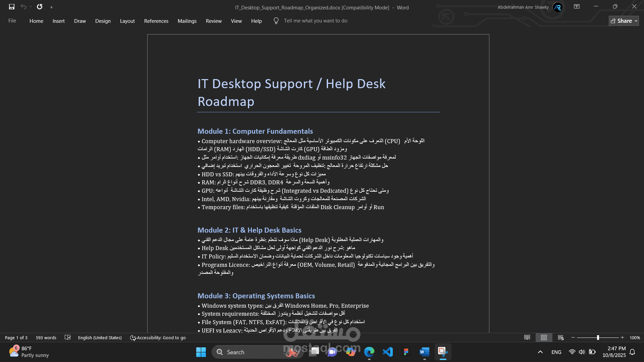Show hidden icons in system tray
This screenshot has height=362, width=644.
coord(540,352)
